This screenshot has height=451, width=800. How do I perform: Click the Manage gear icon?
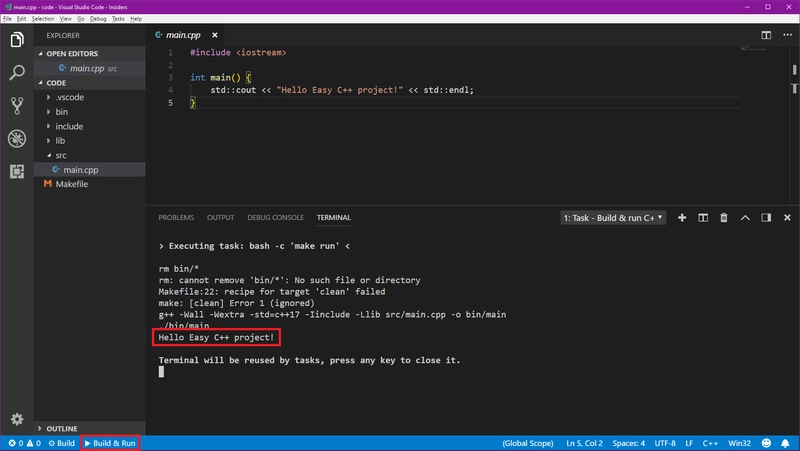click(17, 419)
